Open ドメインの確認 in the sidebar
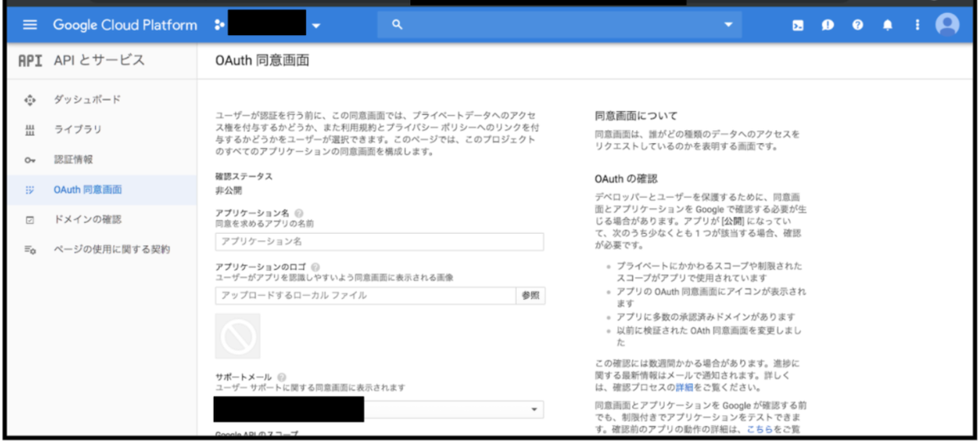 87,219
